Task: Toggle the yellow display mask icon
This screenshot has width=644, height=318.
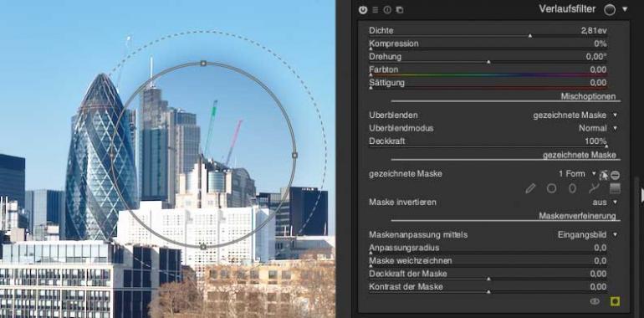Action: pos(615,301)
